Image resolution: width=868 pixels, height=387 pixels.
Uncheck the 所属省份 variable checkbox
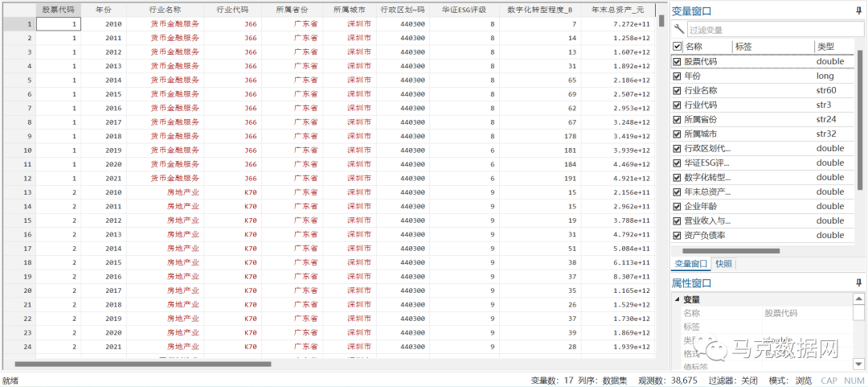click(x=677, y=119)
